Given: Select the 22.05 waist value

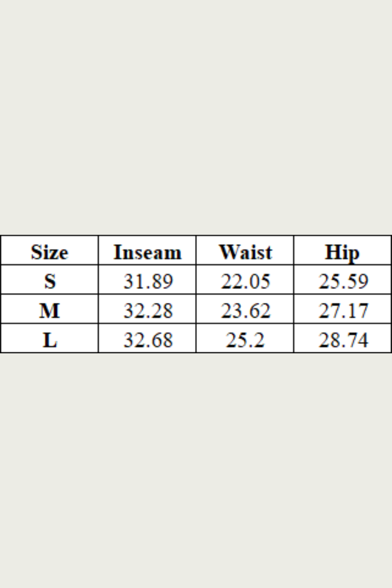Looking at the screenshot, I should coord(245,281).
